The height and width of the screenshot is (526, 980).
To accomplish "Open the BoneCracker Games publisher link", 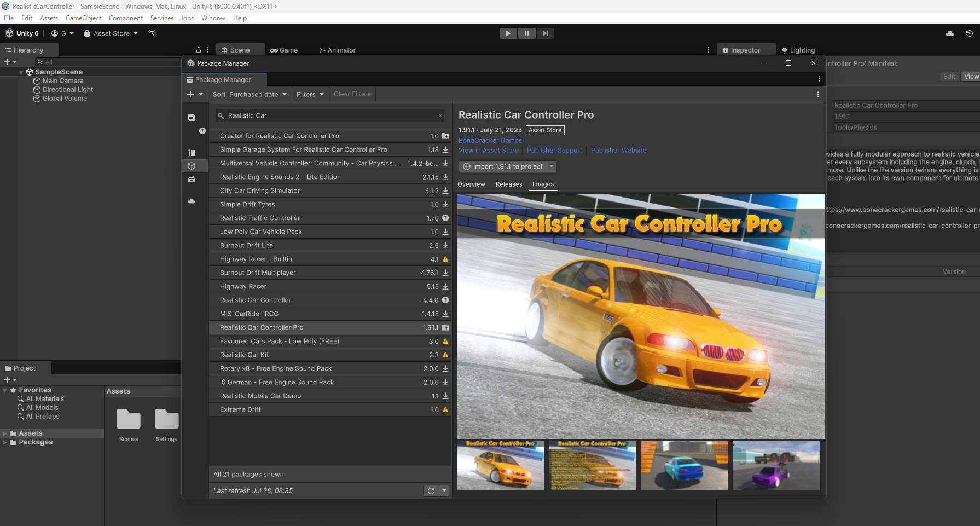I will click(x=490, y=140).
